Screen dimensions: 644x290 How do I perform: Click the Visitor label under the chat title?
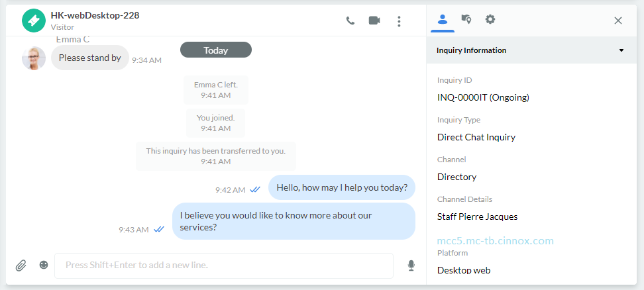[x=62, y=27]
